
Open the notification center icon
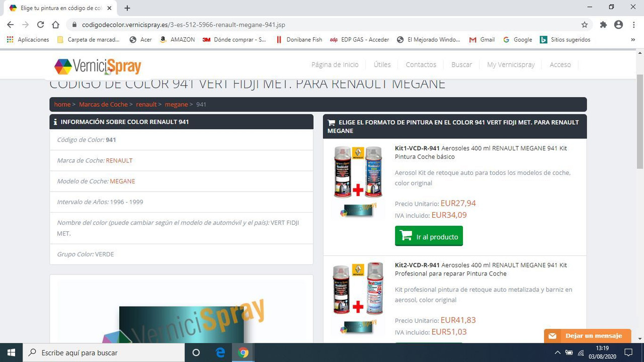click(x=628, y=352)
